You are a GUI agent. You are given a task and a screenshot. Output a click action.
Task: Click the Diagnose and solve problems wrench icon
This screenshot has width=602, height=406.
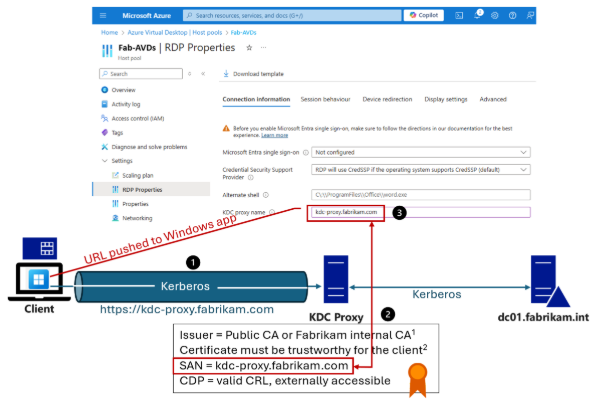click(104, 147)
